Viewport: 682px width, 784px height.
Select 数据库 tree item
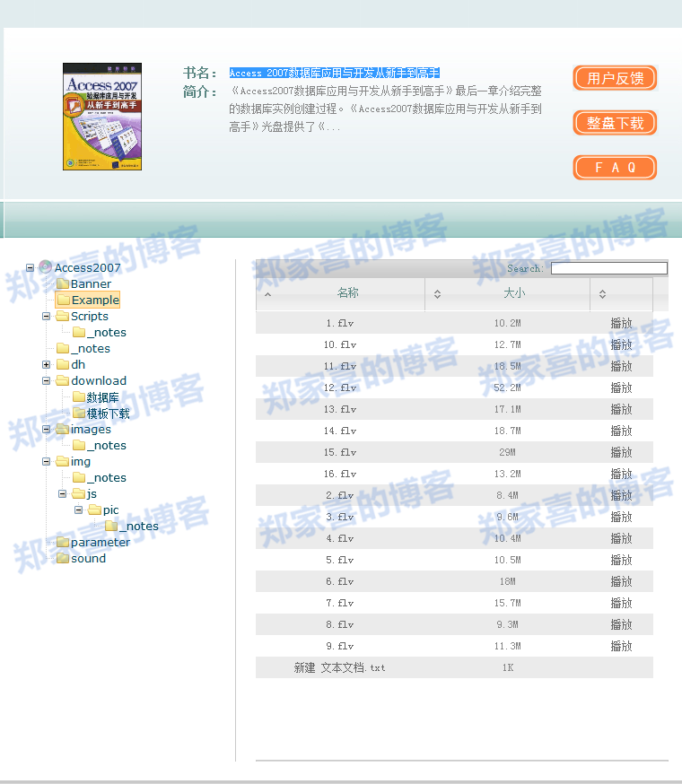(x=102, y=397)
